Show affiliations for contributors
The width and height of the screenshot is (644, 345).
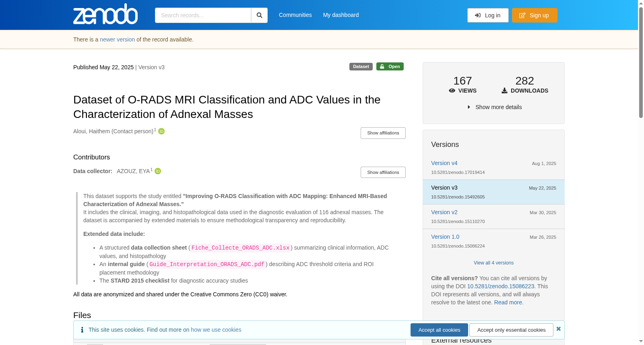click(x=383, y=172)
